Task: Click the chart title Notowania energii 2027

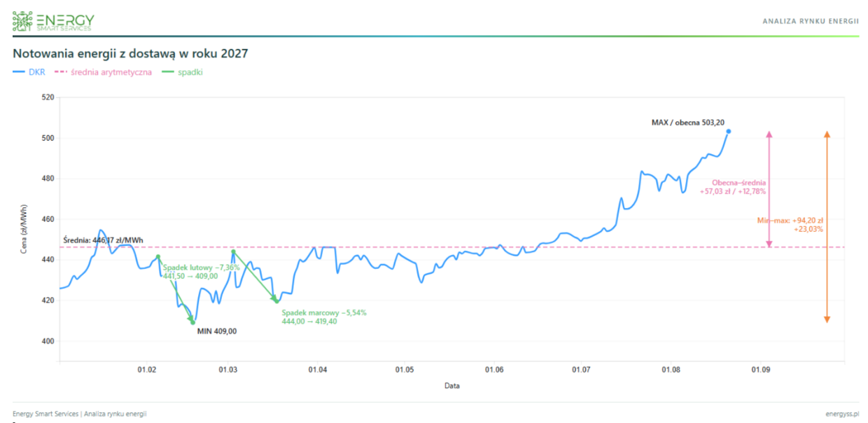Action: click(130, 53)
